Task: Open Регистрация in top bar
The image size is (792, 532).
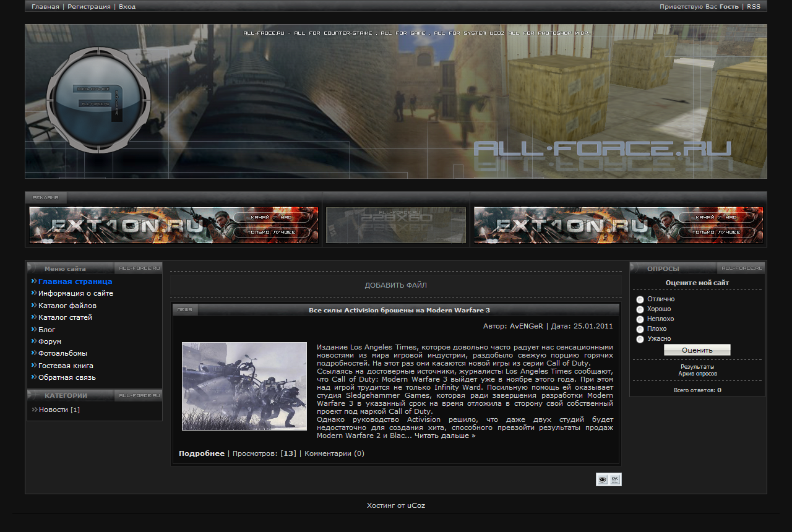Action: click(x=89, y=6)
